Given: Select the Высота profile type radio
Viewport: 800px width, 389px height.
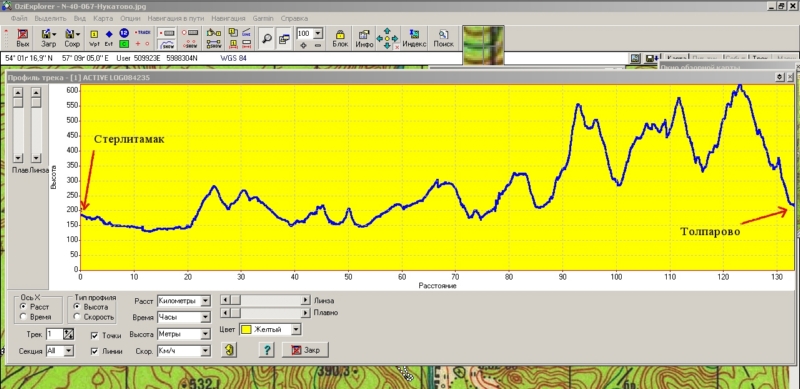Looking at the screenshot, I should pos(77,307).
